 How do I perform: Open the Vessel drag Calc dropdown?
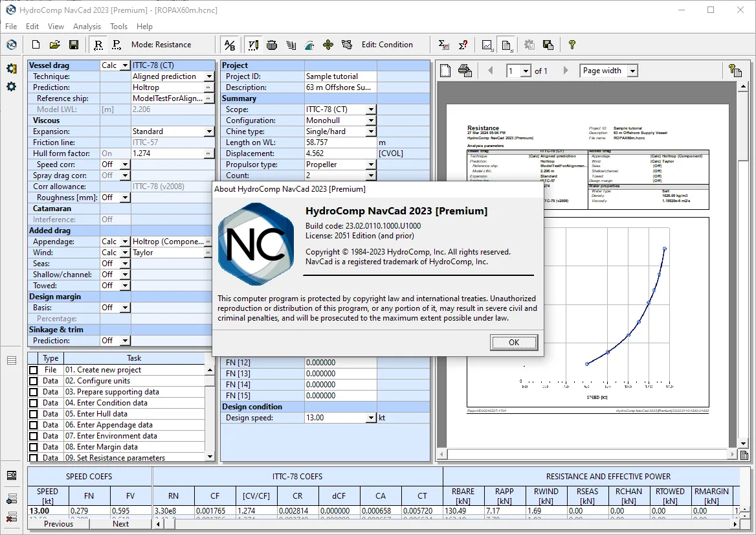click(x=125, y=65)
